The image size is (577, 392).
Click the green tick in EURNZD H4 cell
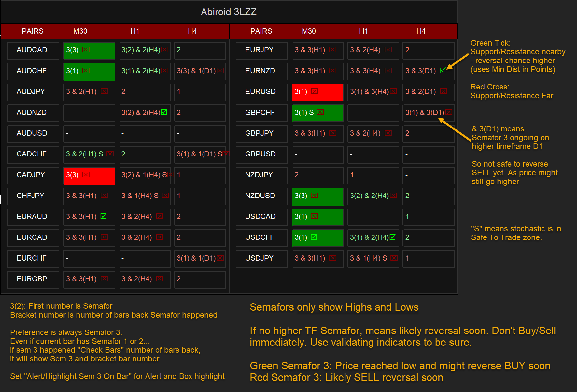[443, 71]
